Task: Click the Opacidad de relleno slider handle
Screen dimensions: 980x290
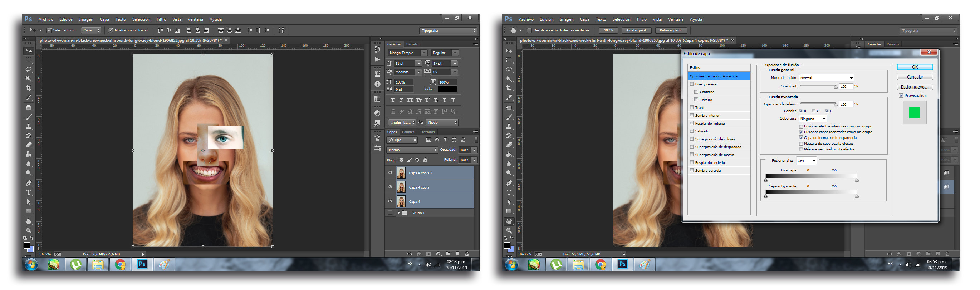Action: tap(836, 105)
